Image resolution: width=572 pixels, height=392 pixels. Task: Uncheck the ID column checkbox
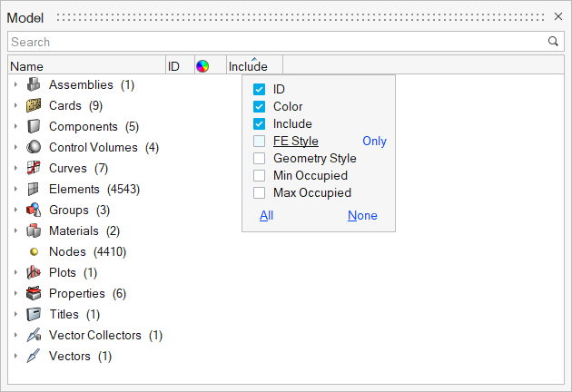tap(259, 89)
